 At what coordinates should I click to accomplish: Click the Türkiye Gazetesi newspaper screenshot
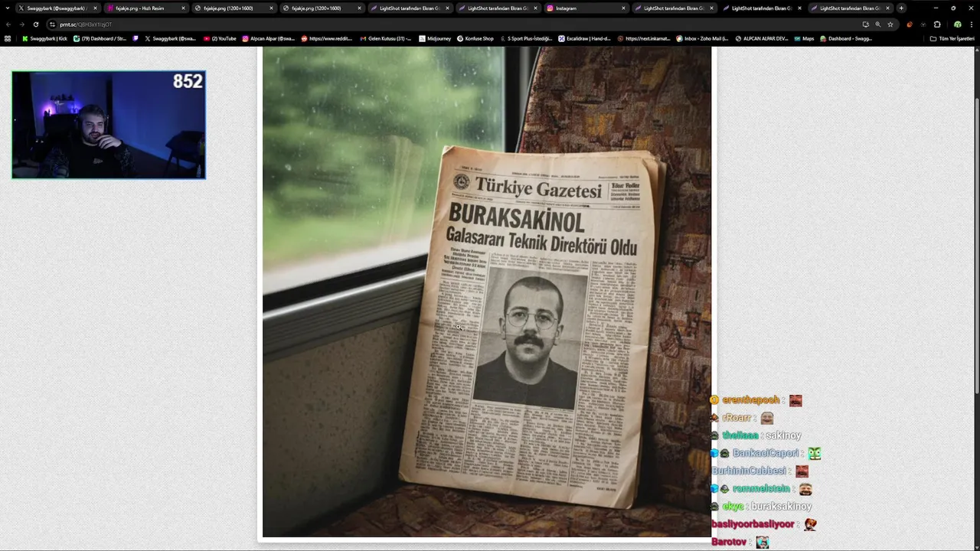pos(487,292)
